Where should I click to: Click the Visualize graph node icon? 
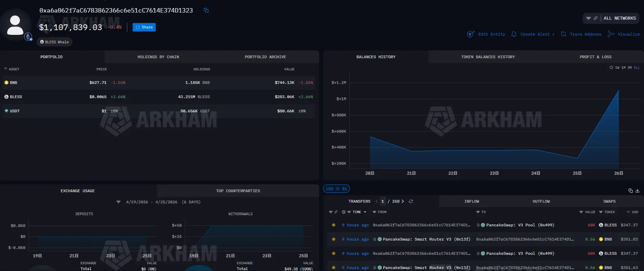611,34
